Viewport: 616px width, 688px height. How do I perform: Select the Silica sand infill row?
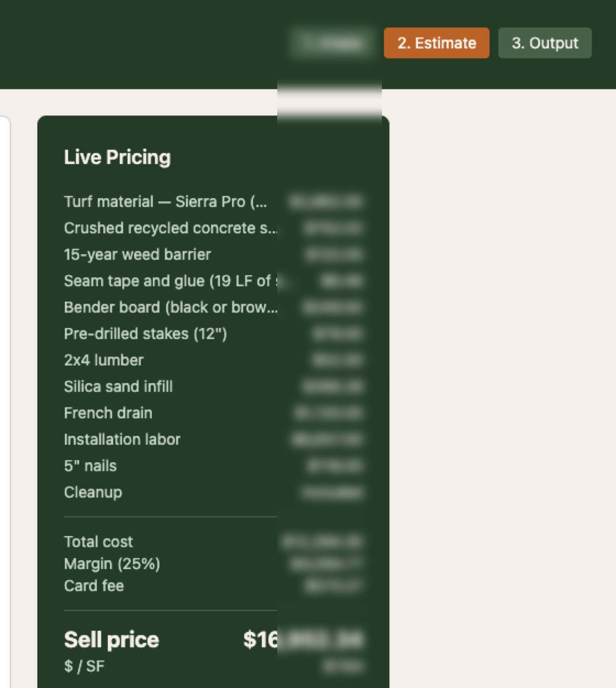click(119, 386)
